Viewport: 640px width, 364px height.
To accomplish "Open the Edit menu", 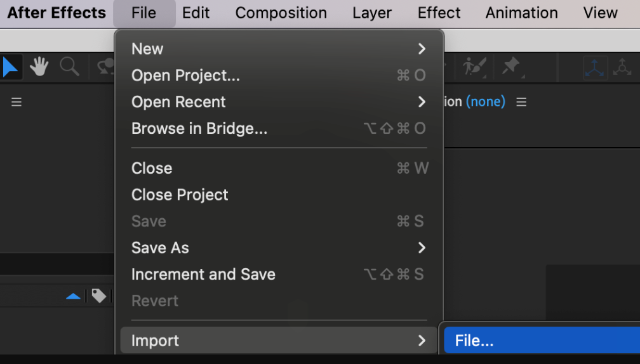I will click(x=196, y=13).
